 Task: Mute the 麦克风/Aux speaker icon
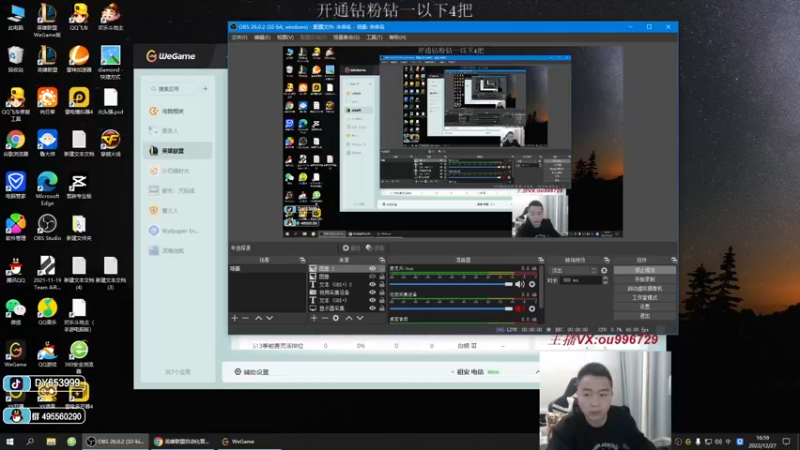519,284
